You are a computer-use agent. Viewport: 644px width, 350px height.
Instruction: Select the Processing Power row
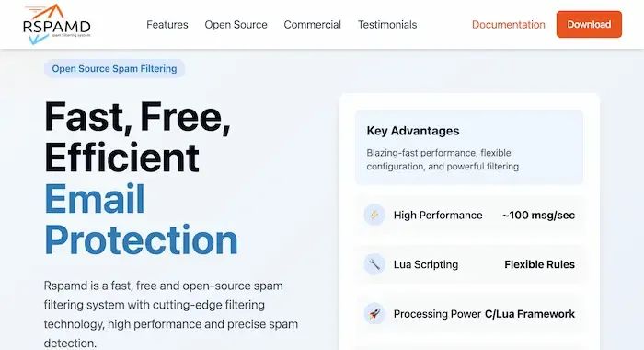coord(469,314)
